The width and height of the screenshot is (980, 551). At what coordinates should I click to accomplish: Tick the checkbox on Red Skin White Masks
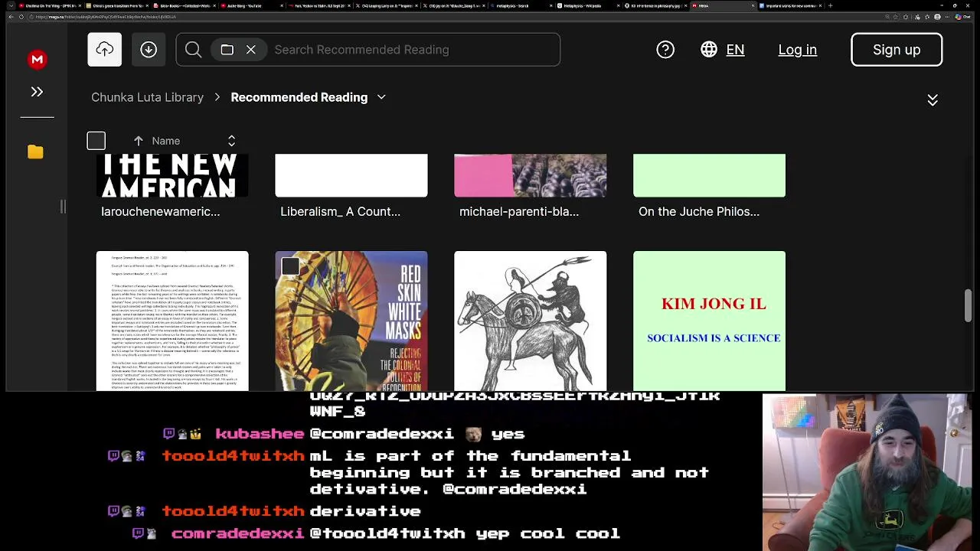click(290, 266)
